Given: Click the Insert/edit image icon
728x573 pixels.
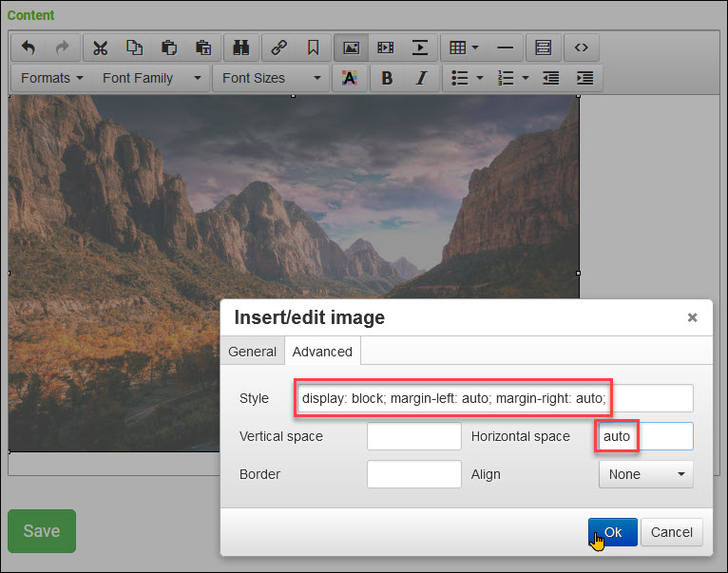Looking at the screenshot, I should [351, 48].
